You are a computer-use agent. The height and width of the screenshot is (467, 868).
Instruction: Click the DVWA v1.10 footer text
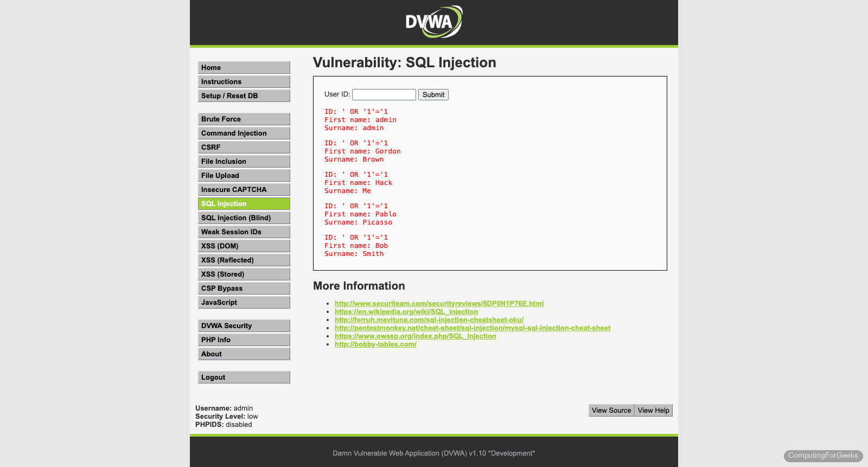point(434,453)
